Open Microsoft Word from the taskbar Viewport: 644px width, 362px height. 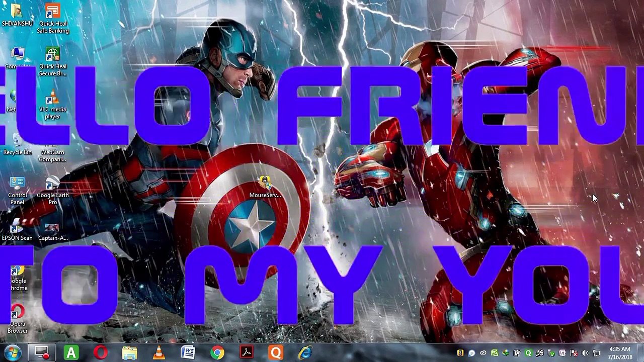(x=188, y=353)
